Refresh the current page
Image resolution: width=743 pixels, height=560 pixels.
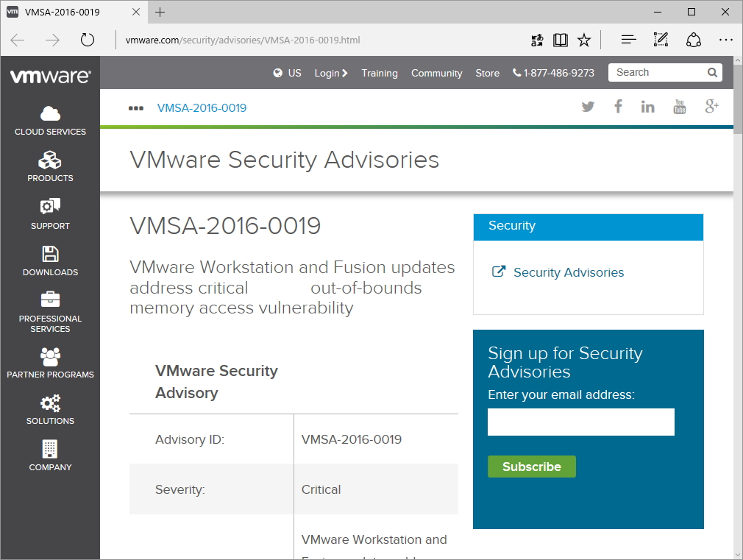[x=88, y=40]
